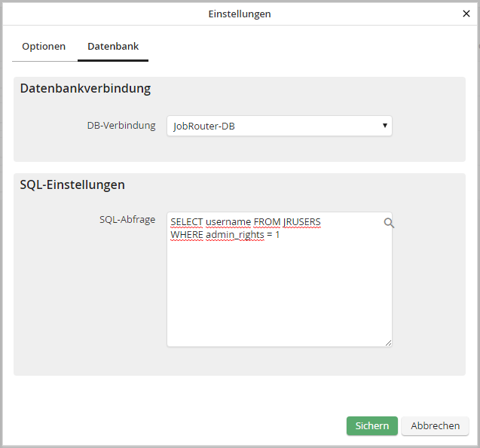This screenshot has height=448, width=480.
Task: Click the JRUSERS table name in query
Action: click(301, 222)
